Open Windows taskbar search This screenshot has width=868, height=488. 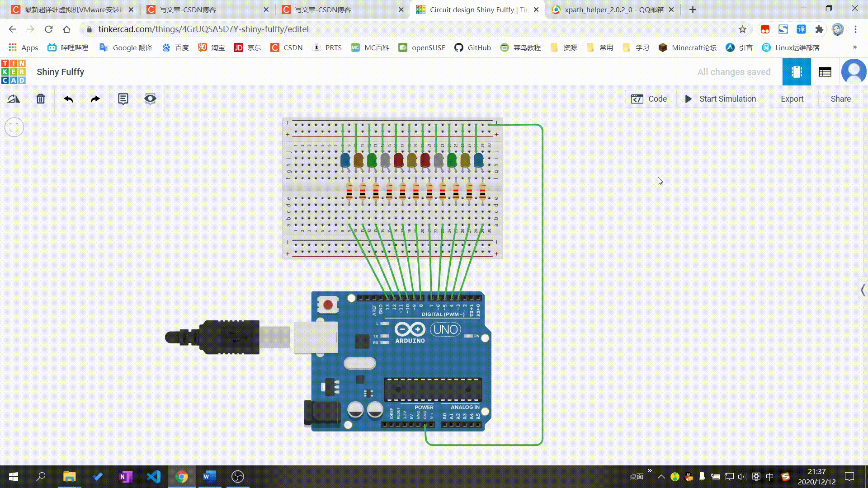(41, 477)
